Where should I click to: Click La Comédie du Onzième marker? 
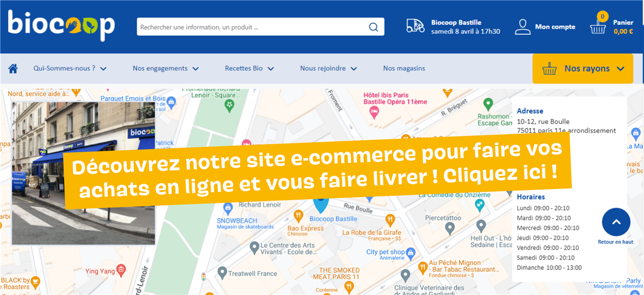(x=479, y=204)
